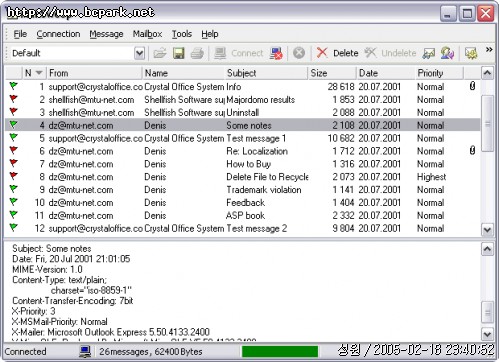Click the computer icon in status bar
The width and height of the screenshot is (500, 362).
(x=85, y=351)
